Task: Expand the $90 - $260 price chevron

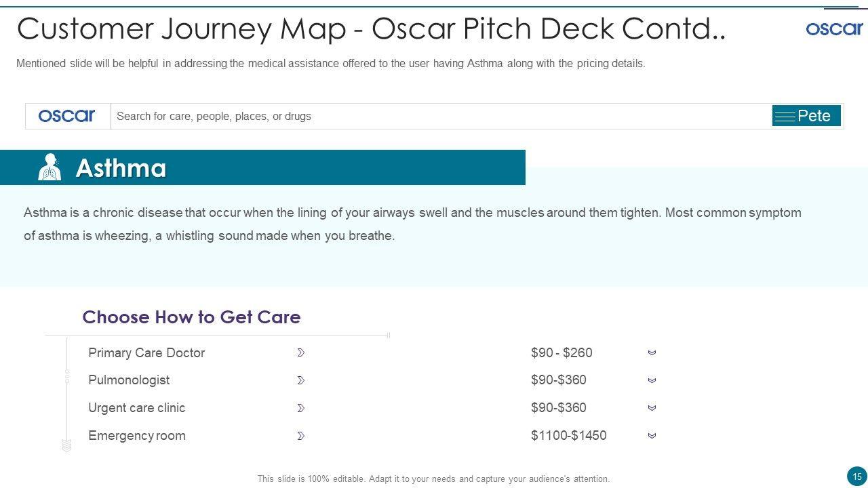Action: coord(652,353)
